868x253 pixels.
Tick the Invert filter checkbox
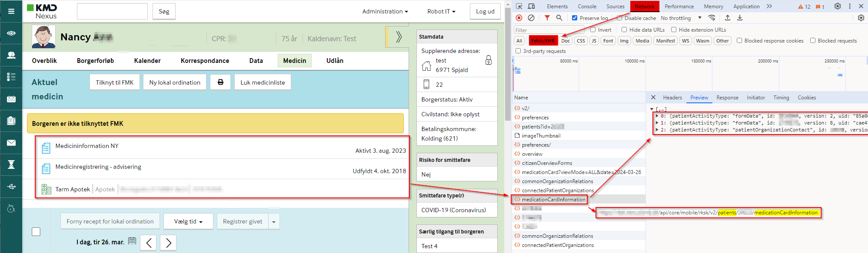593,30
